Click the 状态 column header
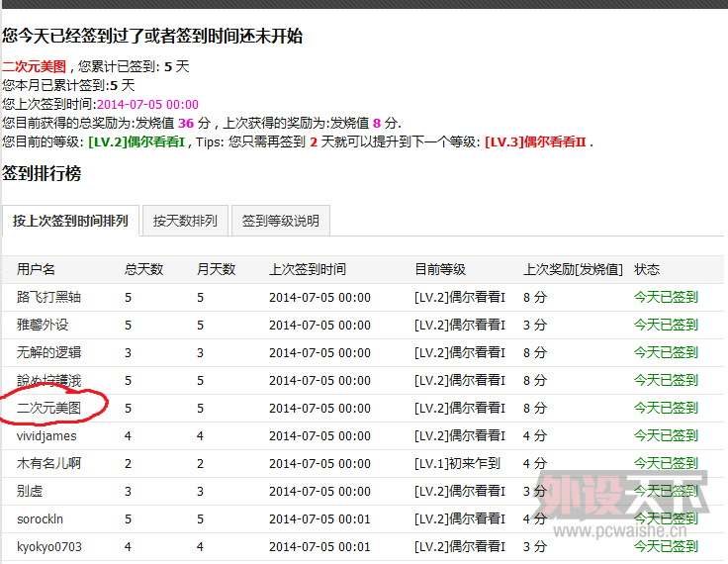 pyautogui.click(x=647, y=269)
